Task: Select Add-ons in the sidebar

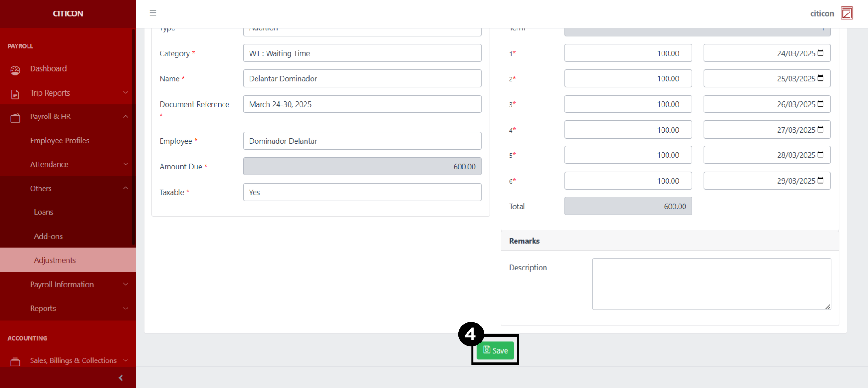Action: pos(48,236)
